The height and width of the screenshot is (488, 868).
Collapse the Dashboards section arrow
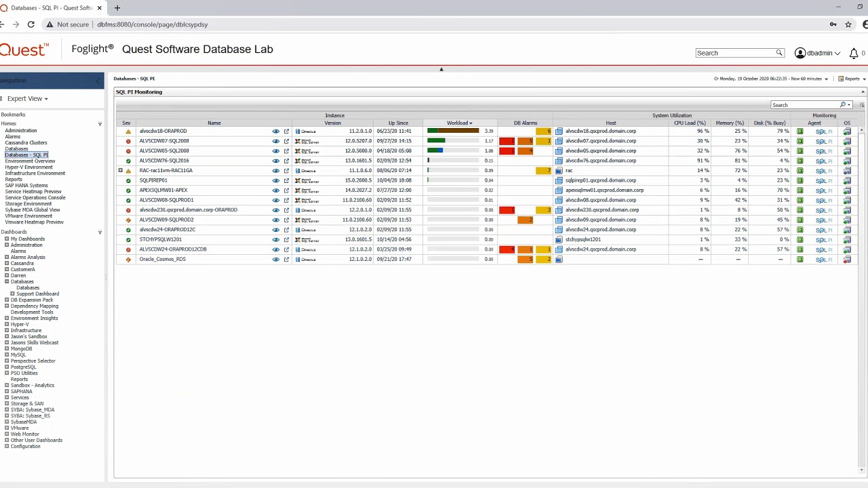100,232
